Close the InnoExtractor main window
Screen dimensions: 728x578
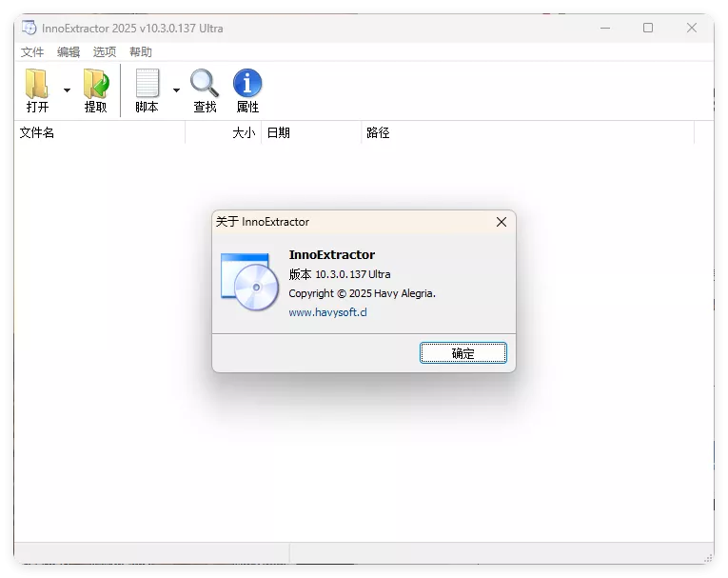pyautogui.click(x=692, y=28)
